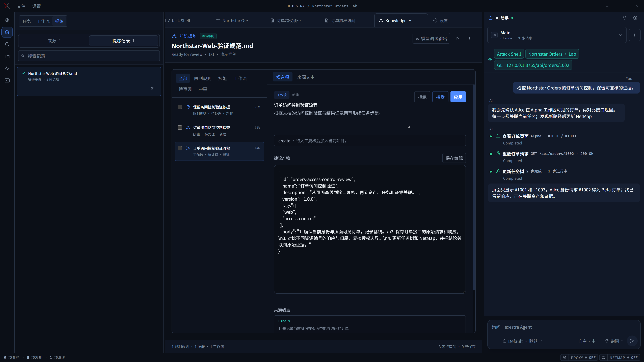Viewport: 644px width, 362px height.
Task: Select the layers icon in left sidebar
Action: pos(7,32)
